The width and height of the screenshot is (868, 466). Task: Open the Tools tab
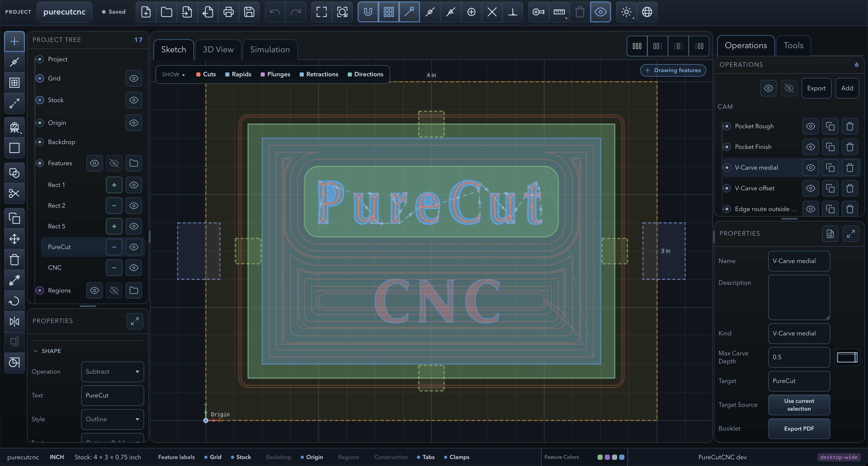[x=793, y=46]
